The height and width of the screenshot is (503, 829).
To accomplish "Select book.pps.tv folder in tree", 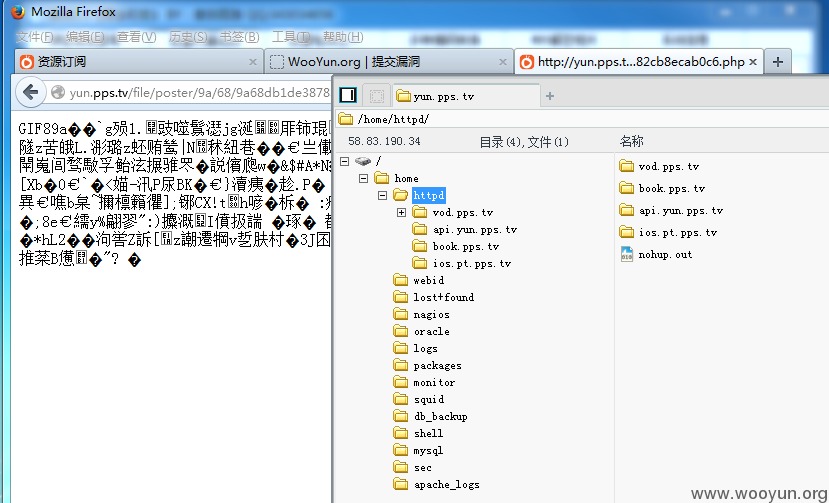I will tap(456, 246).
